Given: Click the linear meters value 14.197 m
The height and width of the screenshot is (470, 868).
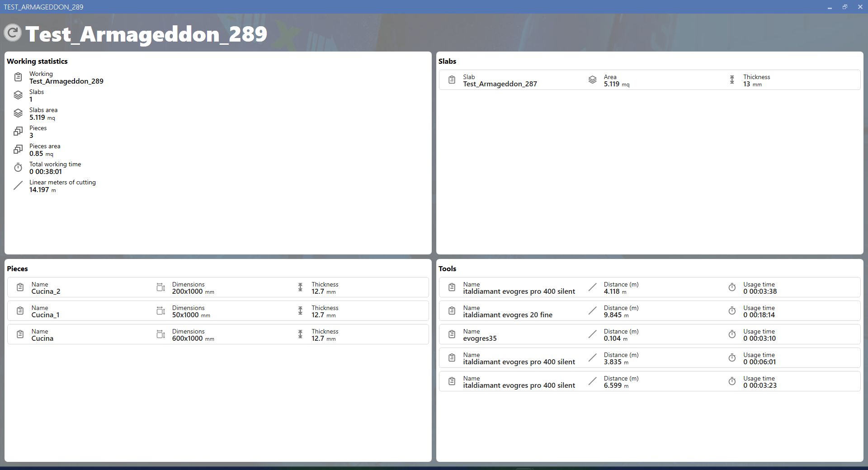Looking at the screenshot, I should 42,190.
